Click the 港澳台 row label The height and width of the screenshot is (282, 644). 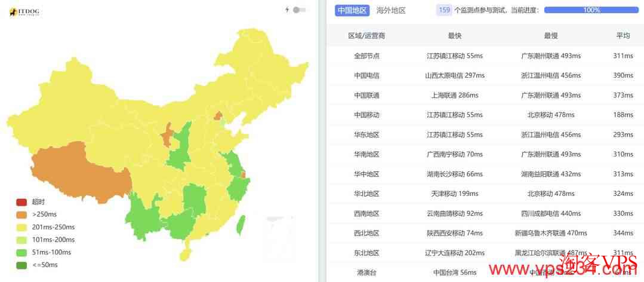367,272
